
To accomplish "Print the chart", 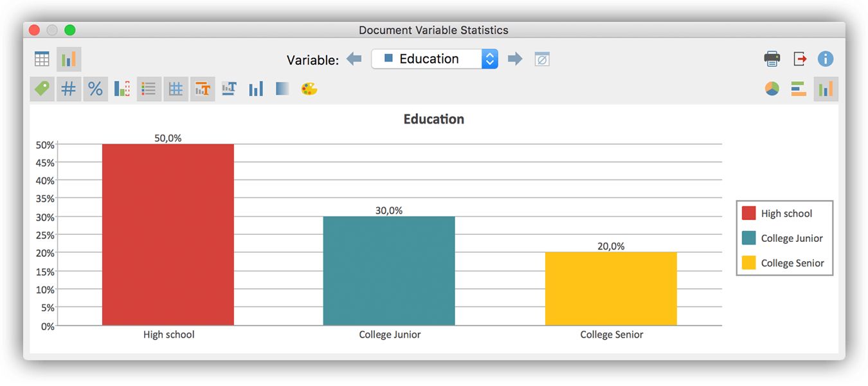I will pos(772,59).
